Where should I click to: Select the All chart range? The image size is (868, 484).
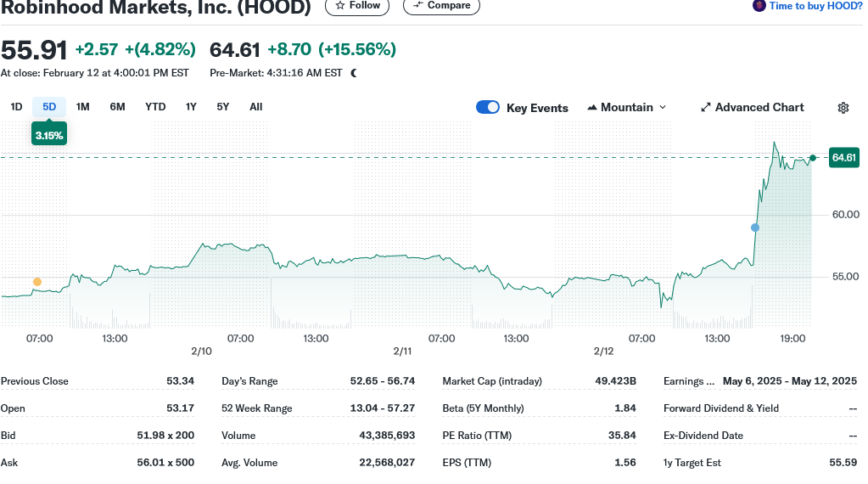click(255, 107)
